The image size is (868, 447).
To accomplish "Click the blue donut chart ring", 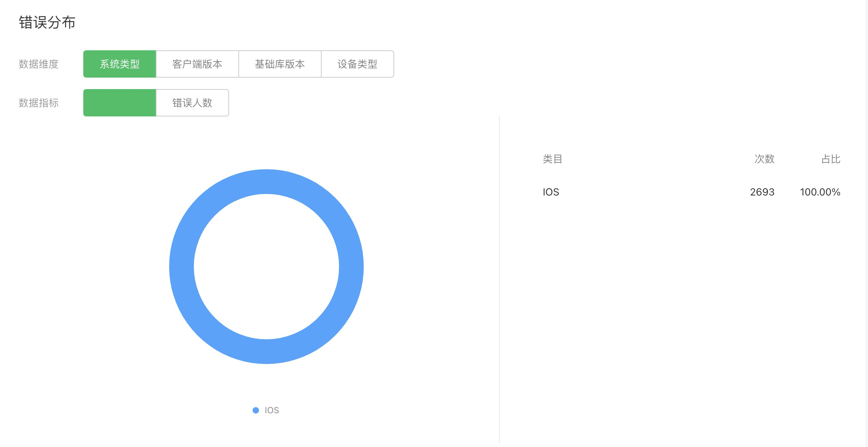I will coord(182,267).
